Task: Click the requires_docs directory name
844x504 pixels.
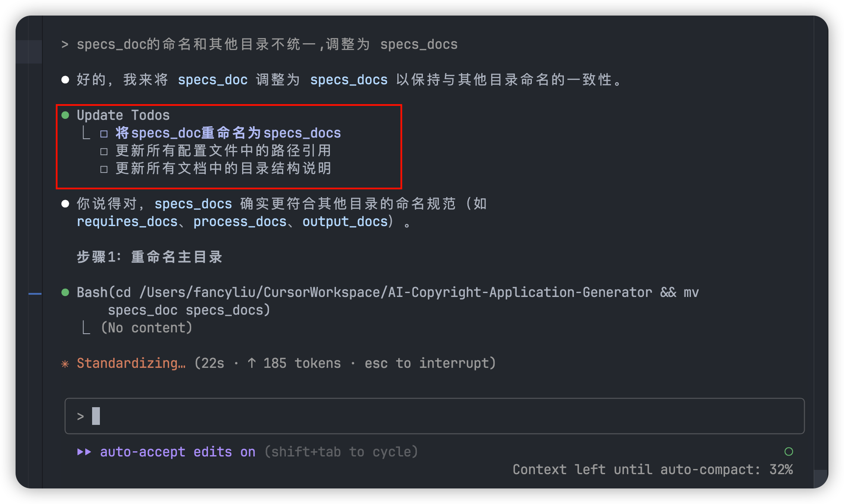Action: [x=127, y=221]
